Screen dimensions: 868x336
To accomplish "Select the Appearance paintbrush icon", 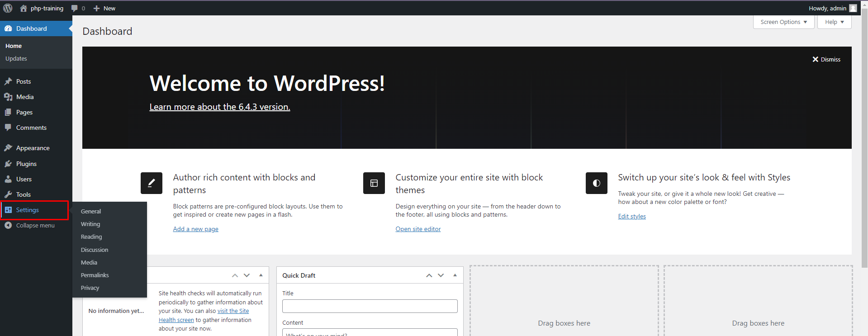I will (8, 148).
